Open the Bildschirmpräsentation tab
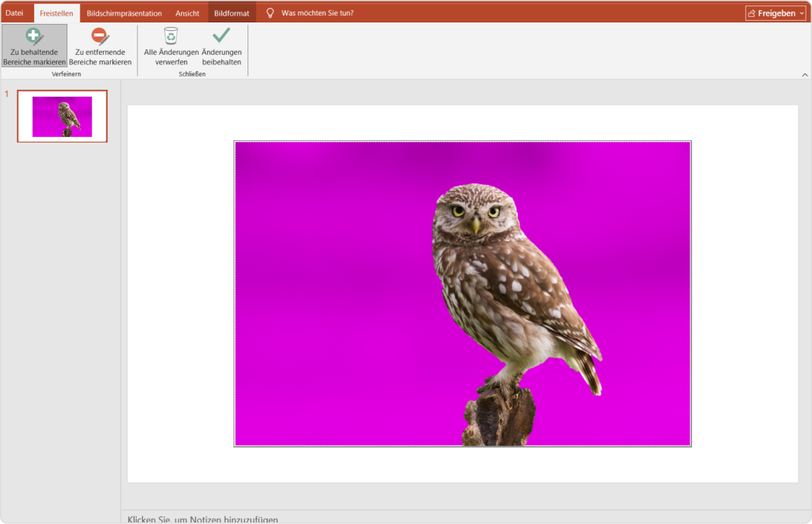This screenshot has width=812, height=524. coord(125,12)
